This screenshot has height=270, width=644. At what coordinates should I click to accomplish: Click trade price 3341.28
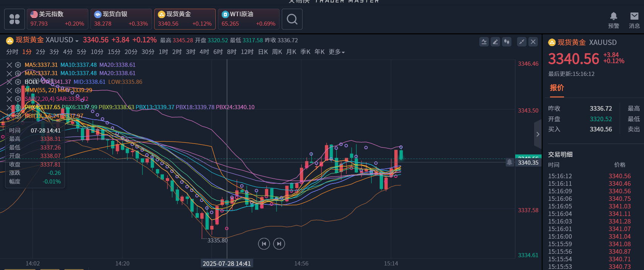point(619,221)
